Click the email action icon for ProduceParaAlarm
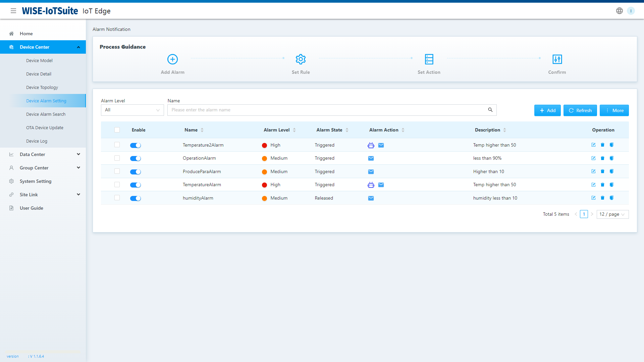The width and height of the screenshot is (644, 362). (371, 172)
